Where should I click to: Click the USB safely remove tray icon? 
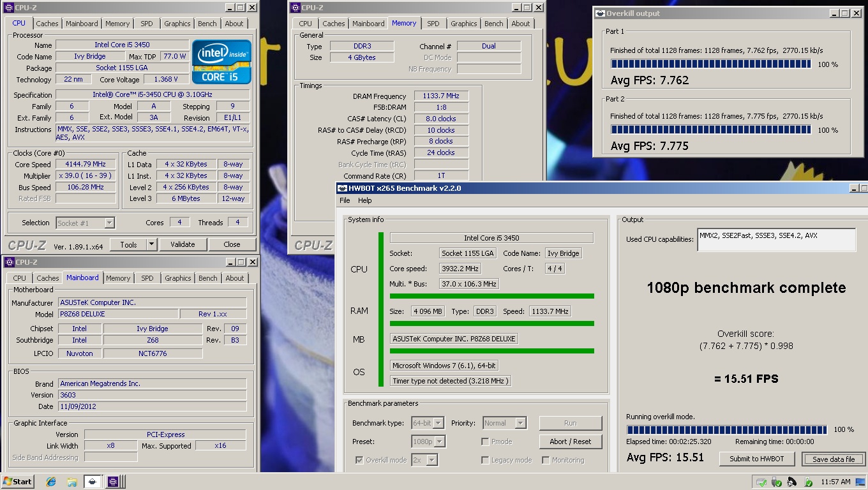(x=777, y=482)
